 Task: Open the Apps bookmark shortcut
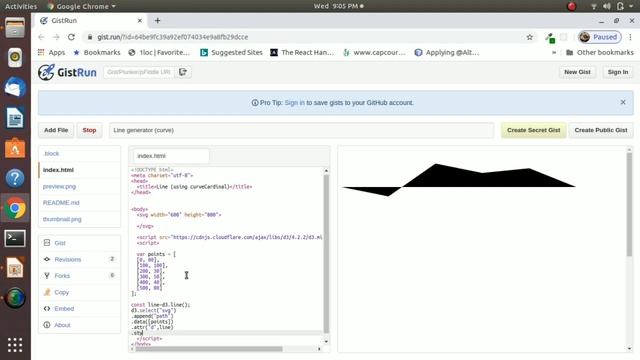(x=51, y=52)
